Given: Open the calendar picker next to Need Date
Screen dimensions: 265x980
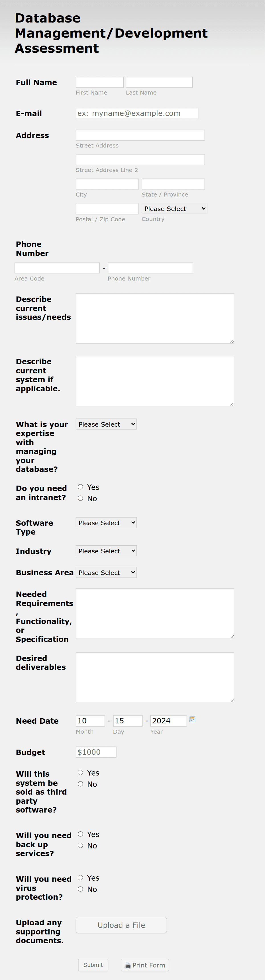Looking at the screenshot, I should point(192,719).
